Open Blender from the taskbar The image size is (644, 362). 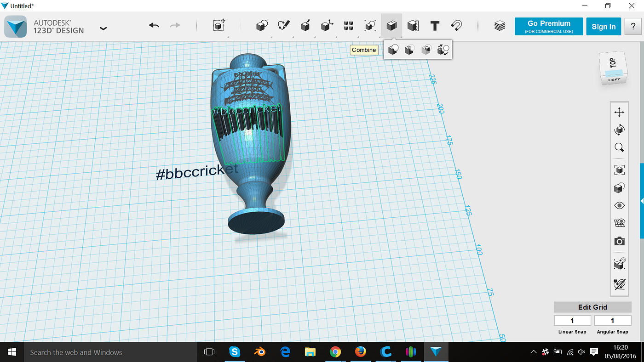[x=260, y=352]
